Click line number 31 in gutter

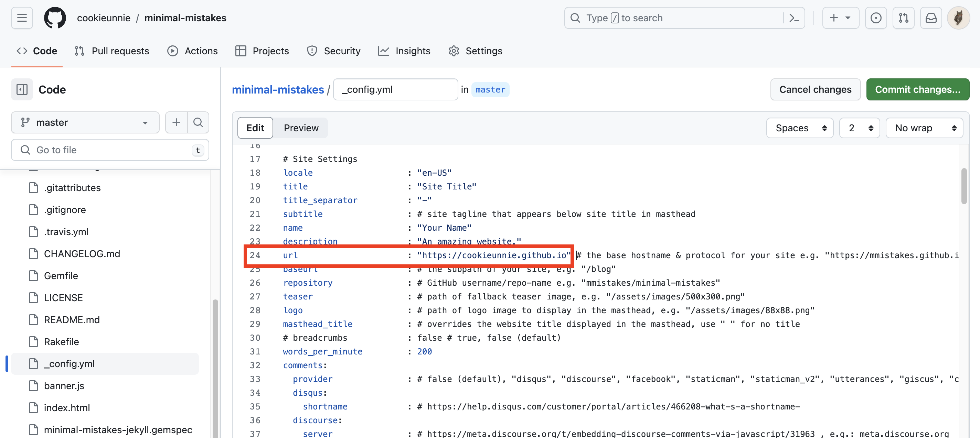[255, 351]
